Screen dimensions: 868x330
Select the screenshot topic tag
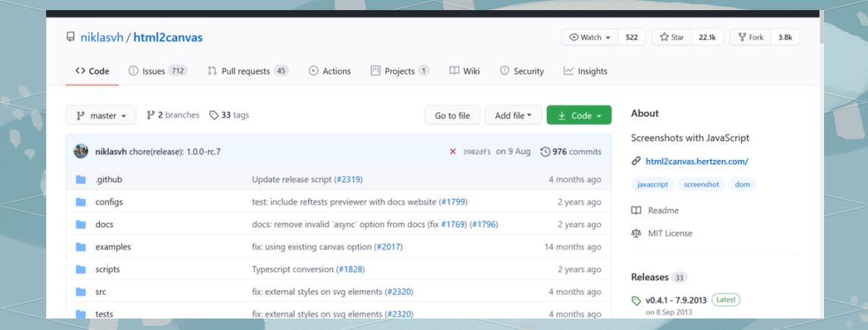[x=701, y=184]
